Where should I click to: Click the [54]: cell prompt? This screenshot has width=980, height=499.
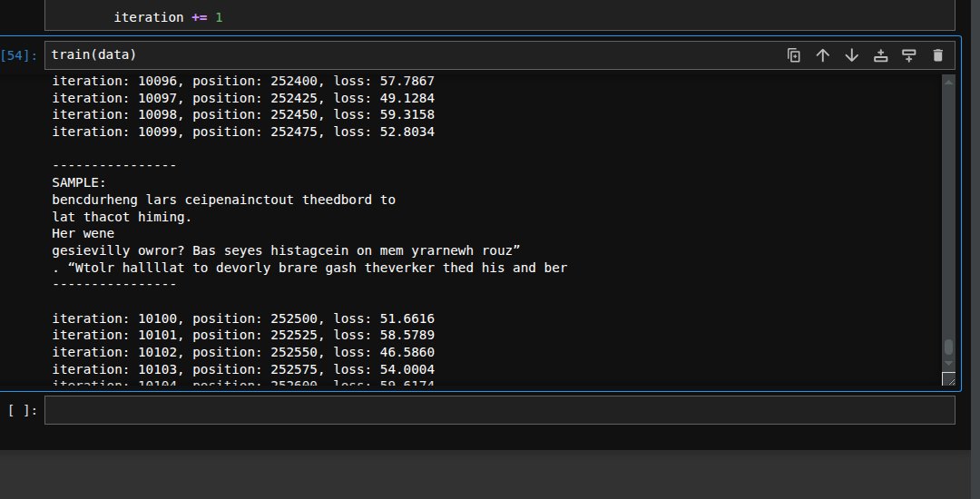19,55
